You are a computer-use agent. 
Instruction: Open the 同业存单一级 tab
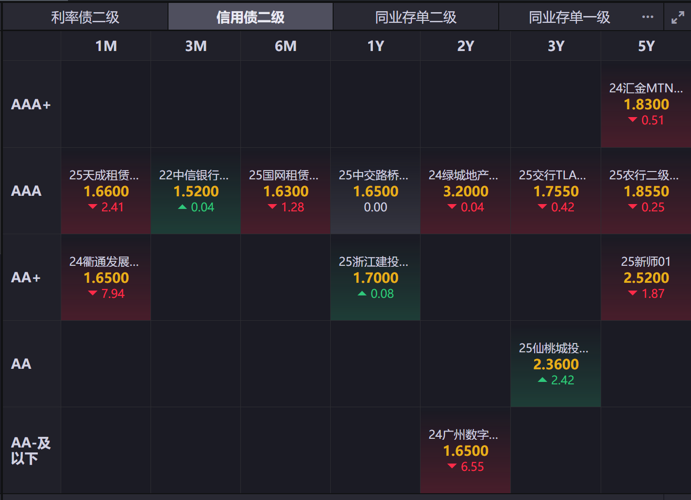coord(569,17)
